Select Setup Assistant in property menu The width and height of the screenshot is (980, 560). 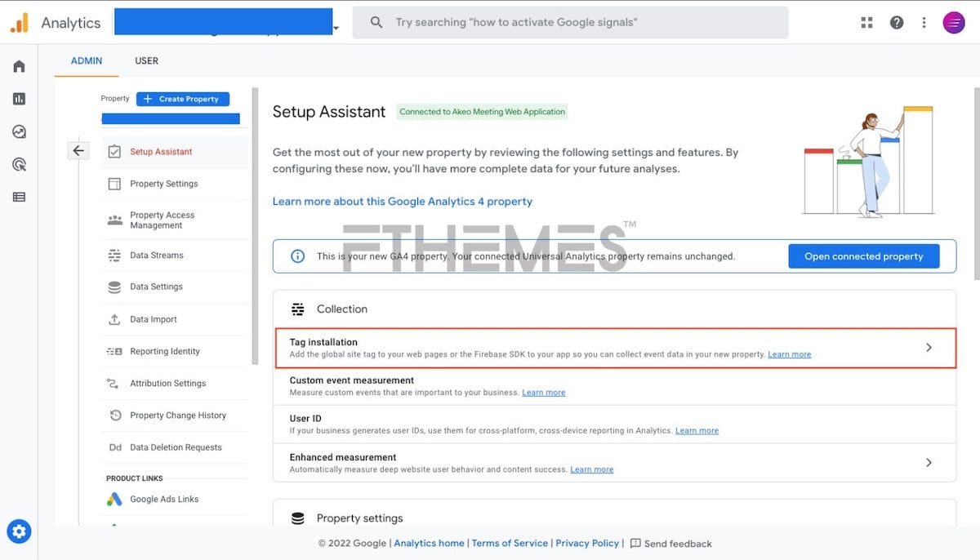click(x=175, y=152)
